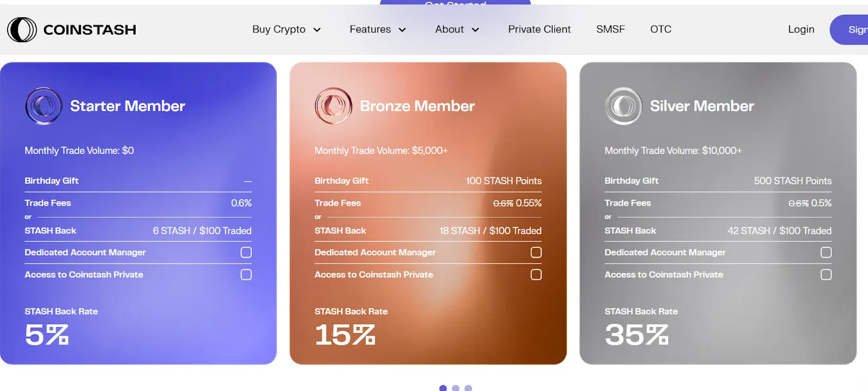Image resolution: width=868 pixels, height=391 pixels.
Task: Select the Silver Member 35% card
Action: pyautogui.click(x=718, y=213)
